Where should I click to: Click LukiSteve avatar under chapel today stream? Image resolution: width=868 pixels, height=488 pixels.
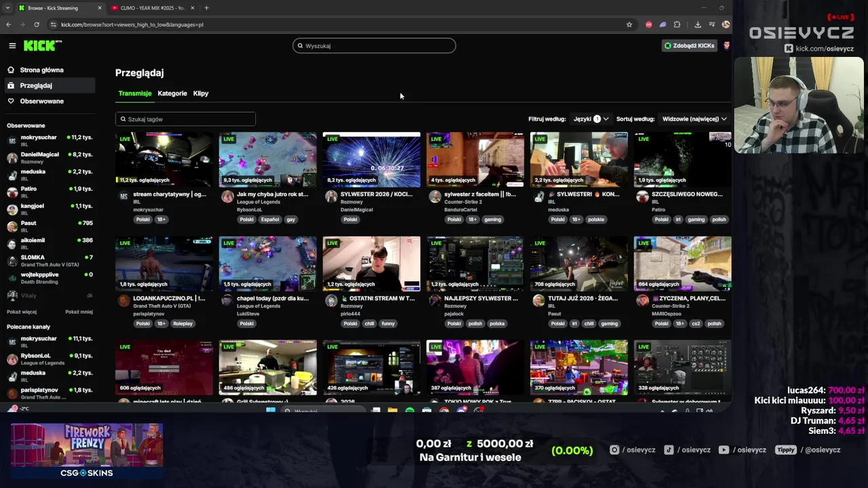coord(228,300)
